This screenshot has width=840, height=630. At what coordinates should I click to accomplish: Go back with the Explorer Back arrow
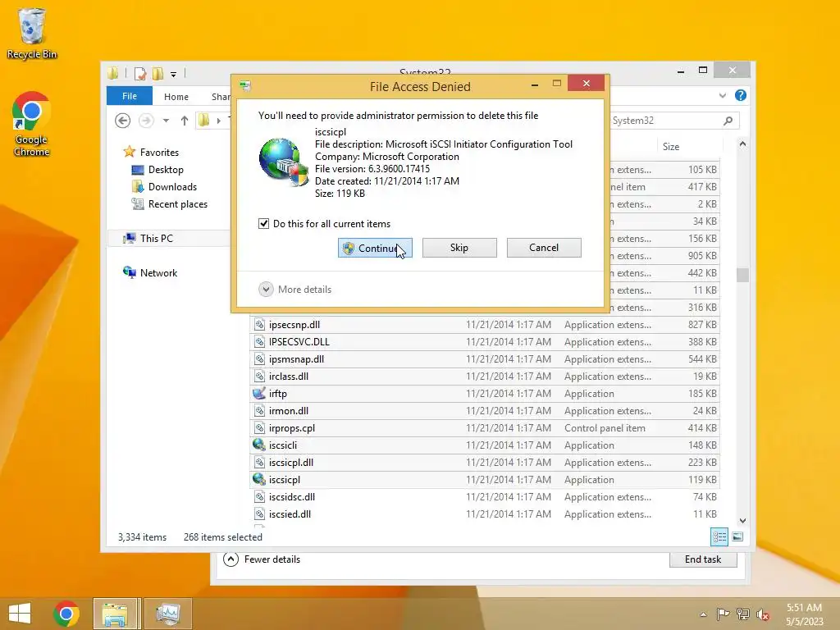point(123,121)
